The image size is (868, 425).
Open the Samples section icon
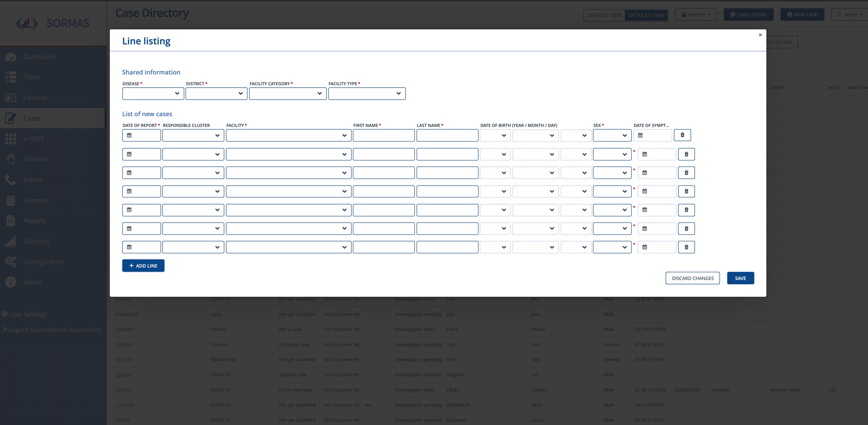(x=11, y=200)
